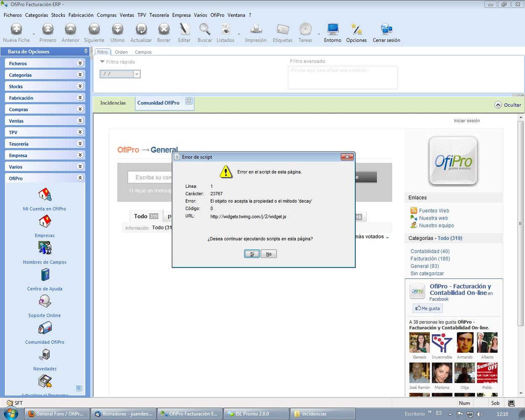Screen dimensions: 525x420
Task: Switch to the Campos tab
Action: [143, 52]
